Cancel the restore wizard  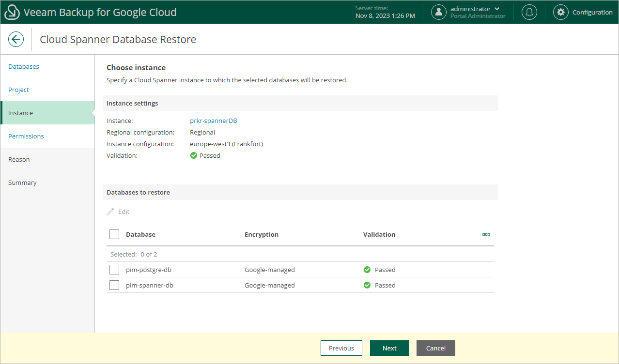coord(435,348)
